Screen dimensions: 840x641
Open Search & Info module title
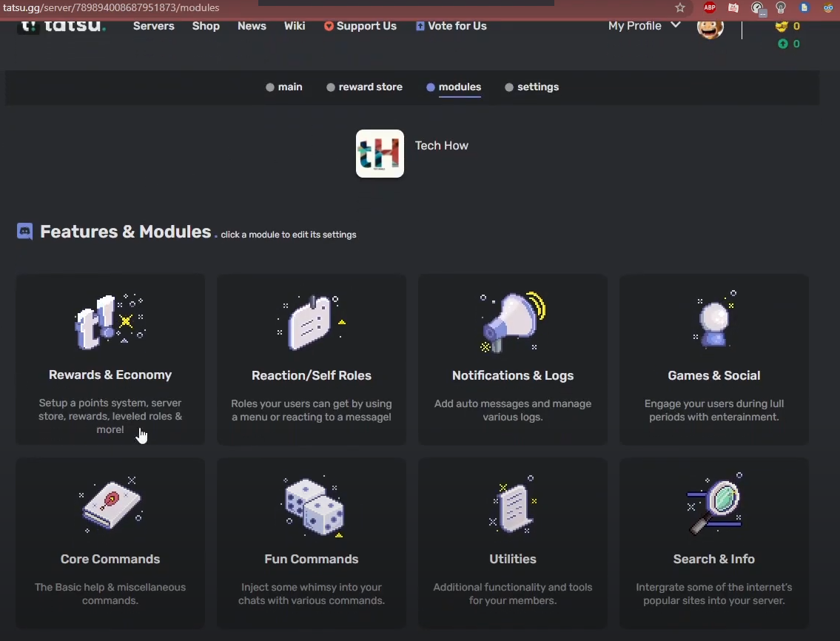[x=714, y=559]
